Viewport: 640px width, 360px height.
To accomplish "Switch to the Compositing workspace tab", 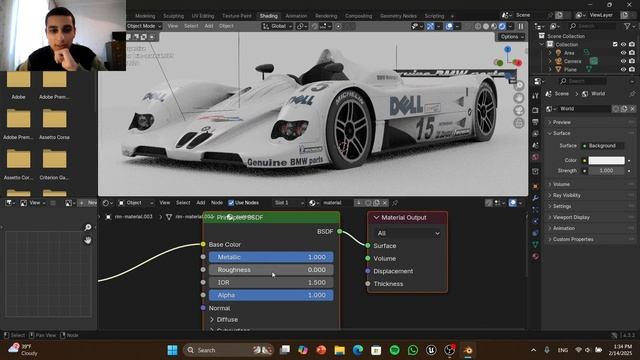I will tap(358, 16).
